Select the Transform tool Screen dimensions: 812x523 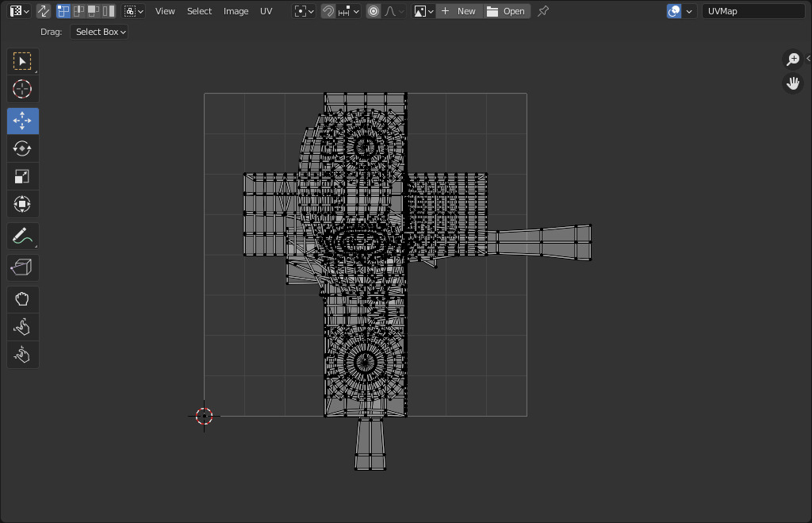pos(22,204)
